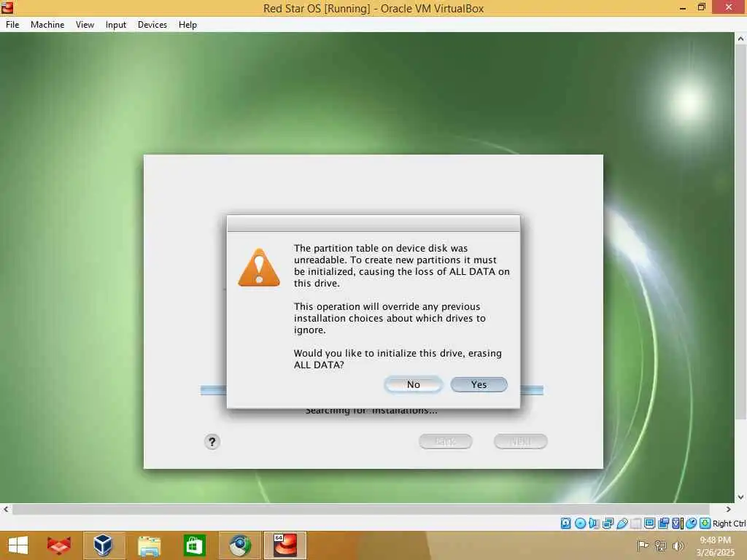Open the View menu
Viewport: 747px width, 560px height.
tap(85, 25)
